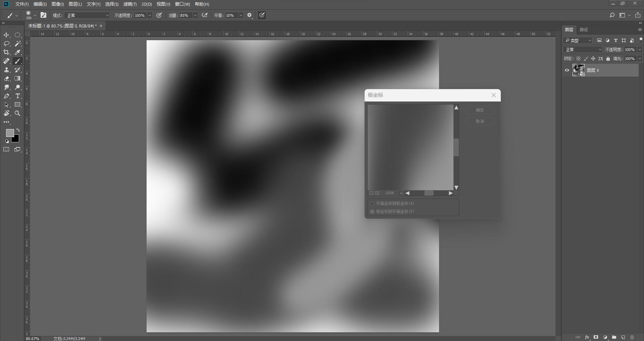Image resolution: width=644 pixels, height=341 pixels.
Task: Expand the brush opacity slider dropdown
Action: point(150,15)
